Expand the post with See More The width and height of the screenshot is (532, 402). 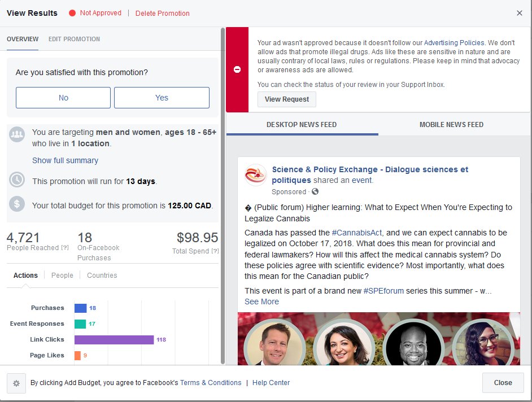[261, 301]
